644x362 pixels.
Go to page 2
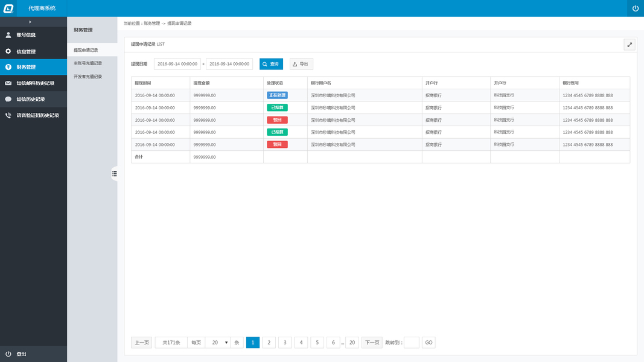pos(269,342)
